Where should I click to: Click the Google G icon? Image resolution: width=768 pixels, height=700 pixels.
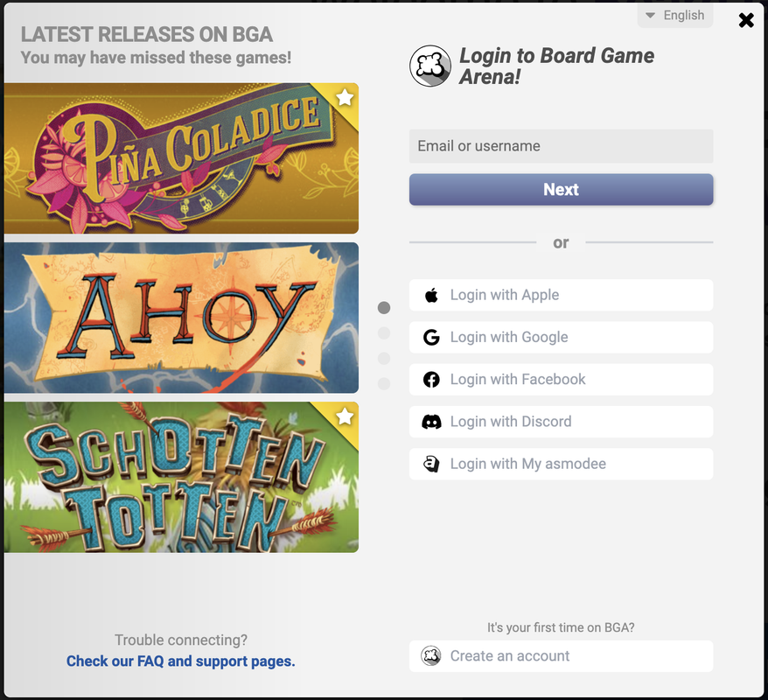pyautogui.click(x=431, y=338)
